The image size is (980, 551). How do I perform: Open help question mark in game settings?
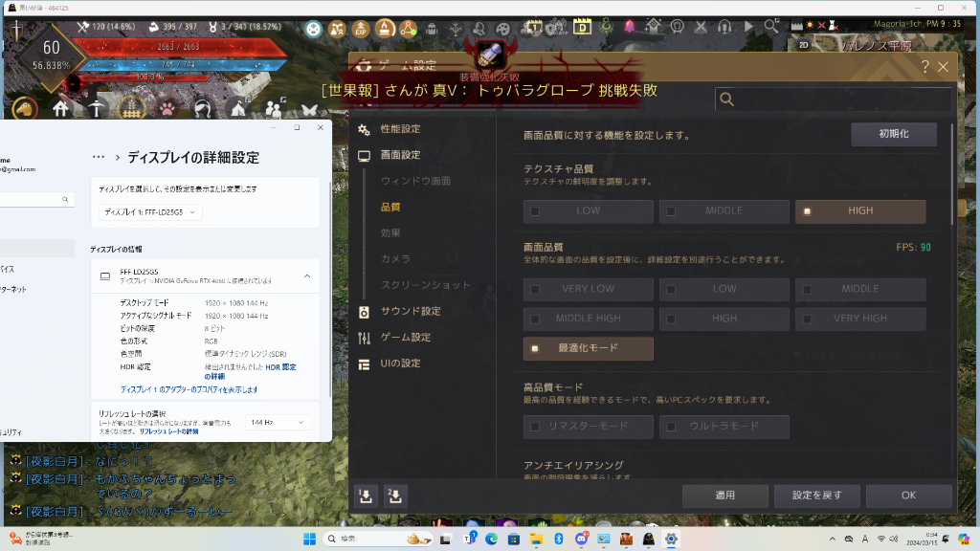point(925,66)
